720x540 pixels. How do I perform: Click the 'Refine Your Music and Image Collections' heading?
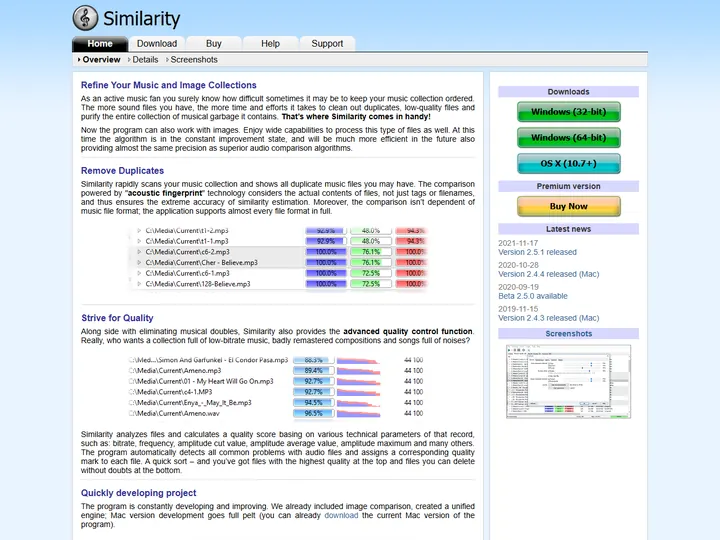pos(169,85)
